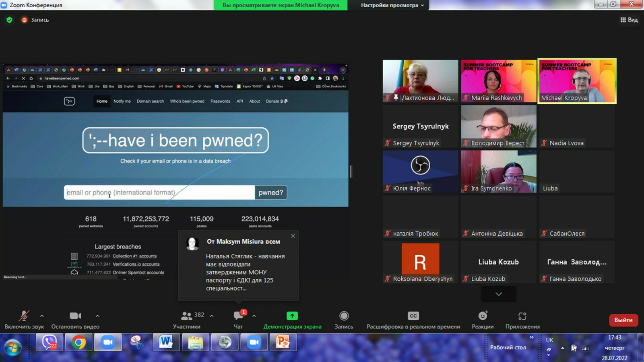
Task: Select Michael Kropyva's video thumbnail
Action: [577, 81]
